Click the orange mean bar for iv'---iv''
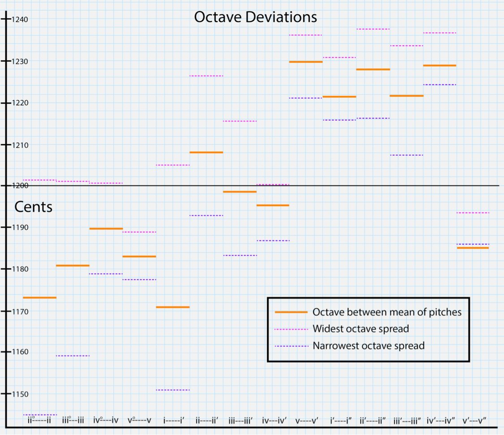The image size is (504, 435). [440, 65]
